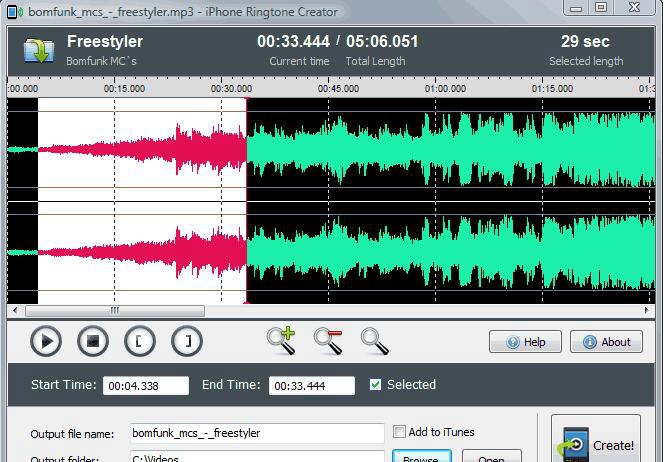Click the Start Time field

pos(146,386)
